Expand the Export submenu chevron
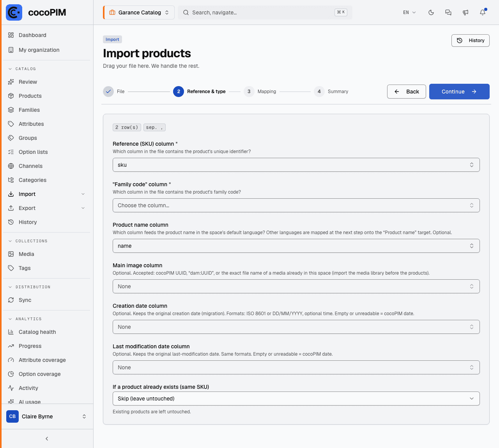499x448 pixels. [x=83, y=208]
